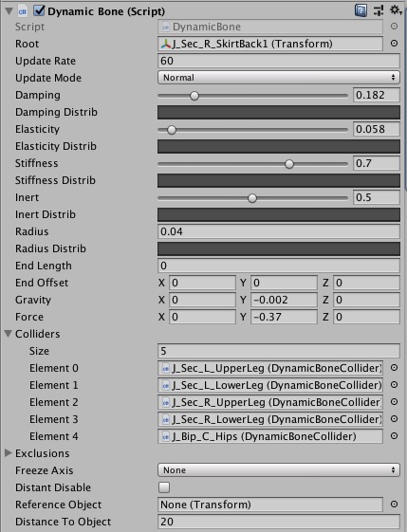Click the Gravity property label

(33, 300)
